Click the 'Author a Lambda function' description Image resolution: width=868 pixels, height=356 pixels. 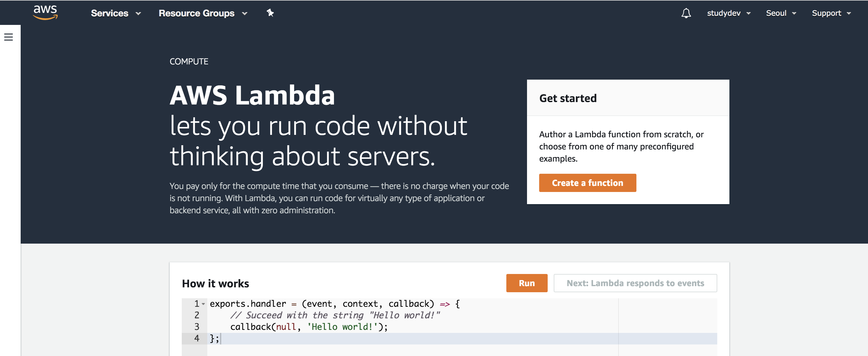[x=621, y=146]
